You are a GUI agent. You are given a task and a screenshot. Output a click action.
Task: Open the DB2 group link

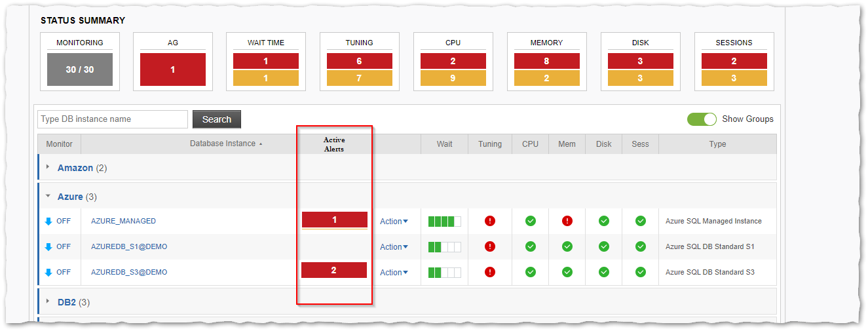point(67,302)
